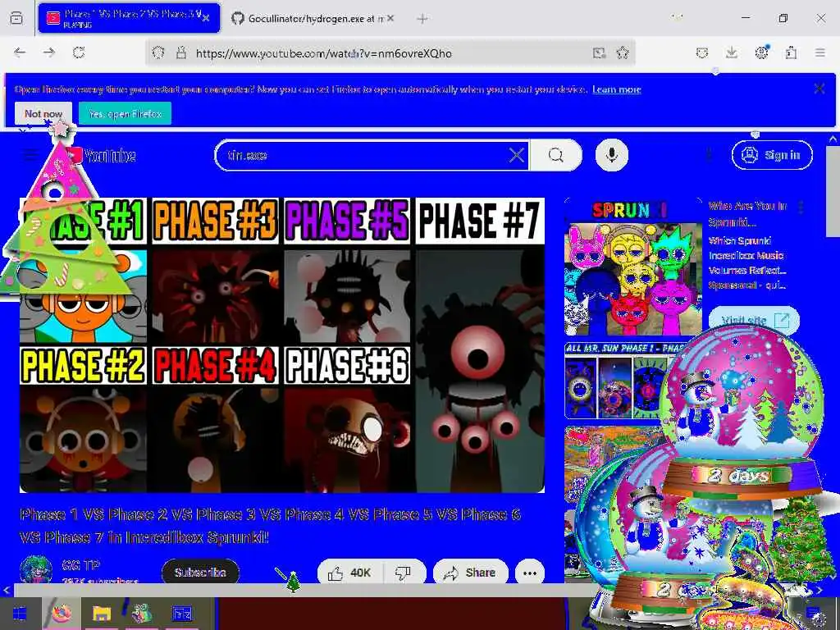Subscribe to the GG TP channel
Screen dimensions: 840x630
200,572
